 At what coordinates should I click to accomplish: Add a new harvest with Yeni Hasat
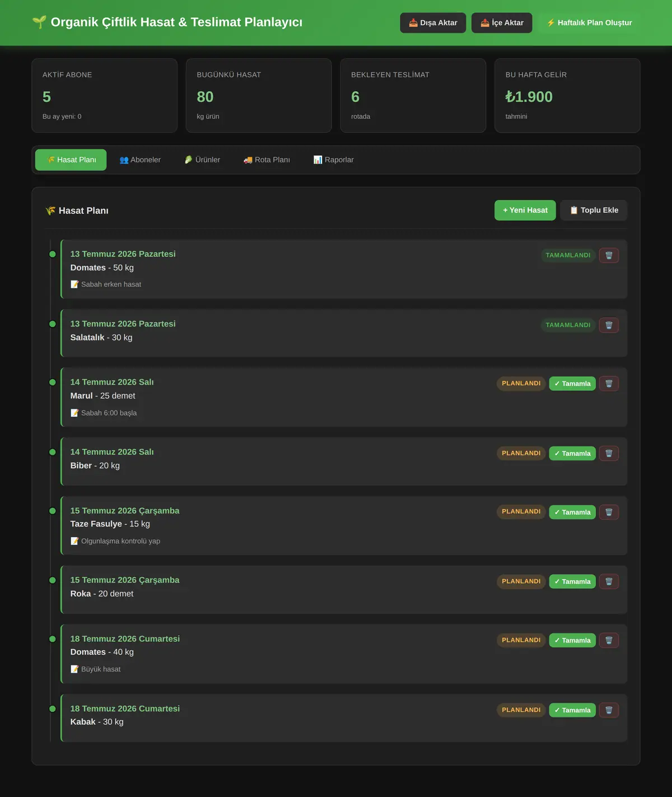(x=525, y=210)
